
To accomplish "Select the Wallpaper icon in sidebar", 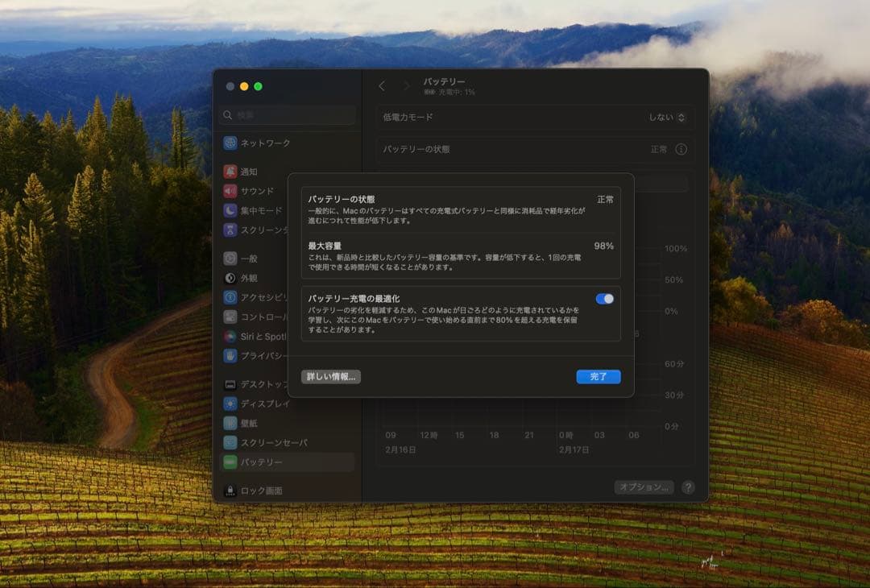I will (230, 423).
